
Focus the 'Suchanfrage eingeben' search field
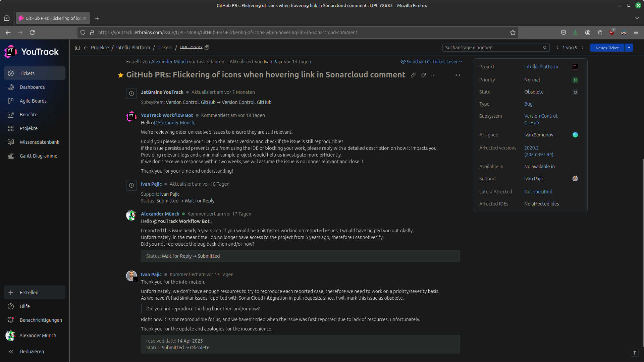click(x=496, y=48)
